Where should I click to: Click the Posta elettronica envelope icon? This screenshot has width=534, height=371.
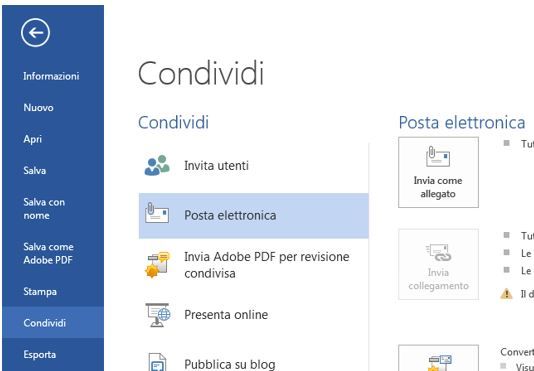tap(157, 213)
